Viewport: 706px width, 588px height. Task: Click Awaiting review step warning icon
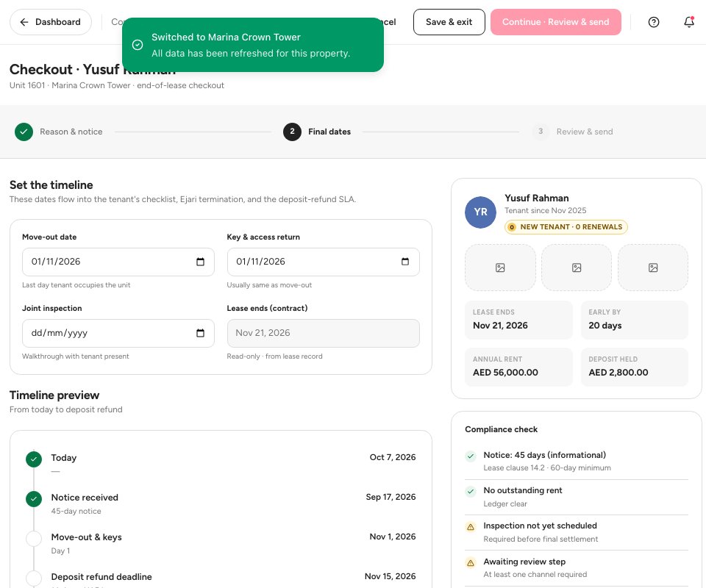(x=471, y=563)
